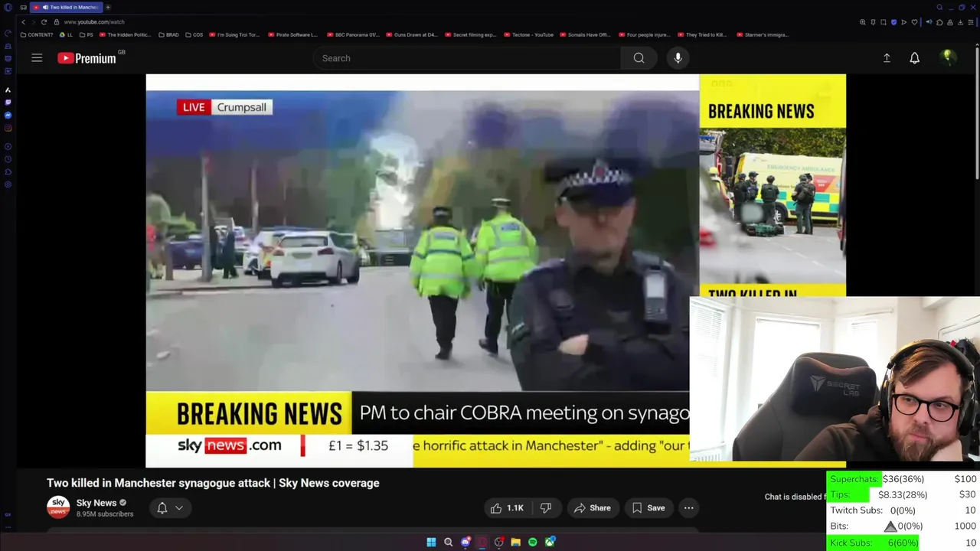Open a new browser tab
This screenshot has width=980, height=551.
108,7
